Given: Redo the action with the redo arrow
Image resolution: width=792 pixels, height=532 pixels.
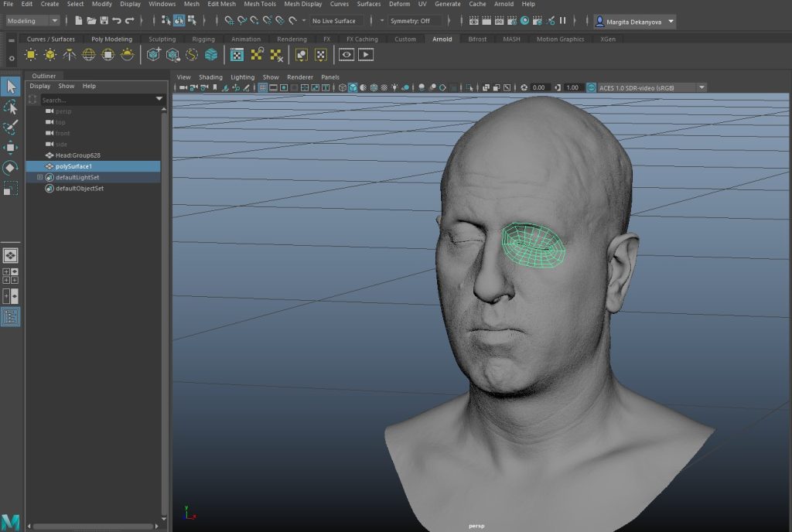Looking at the screenshot, I should pos(130,21).
